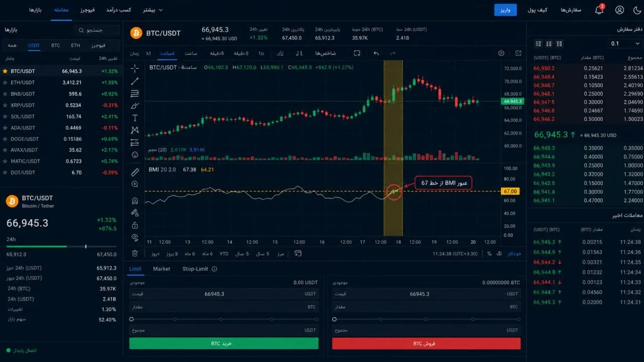Focus the market search field جستجو

[x=97, y=30]
